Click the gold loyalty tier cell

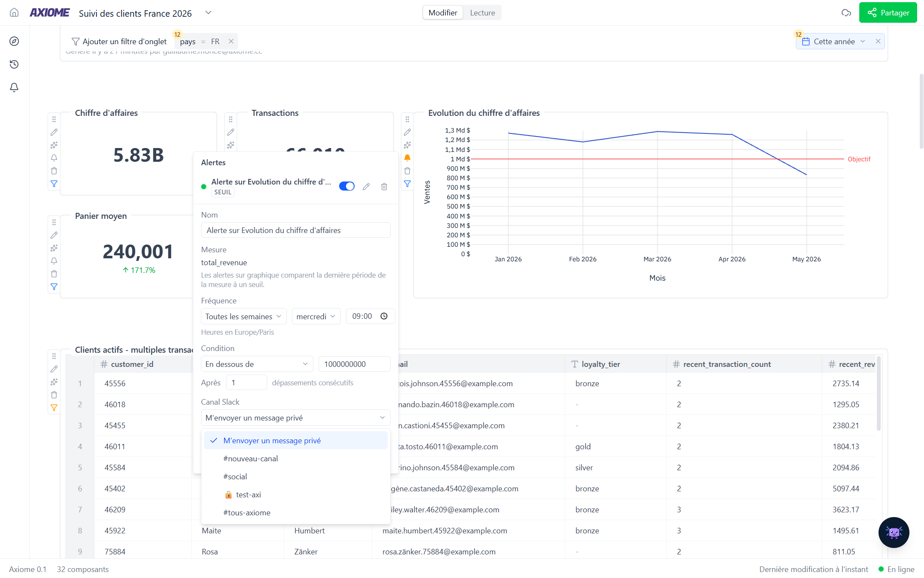coord(615,446)
